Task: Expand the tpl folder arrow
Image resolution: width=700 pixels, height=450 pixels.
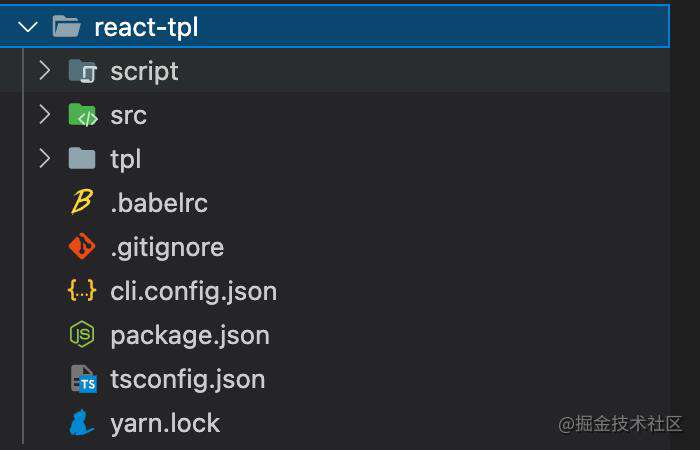Action: [45, 158]
